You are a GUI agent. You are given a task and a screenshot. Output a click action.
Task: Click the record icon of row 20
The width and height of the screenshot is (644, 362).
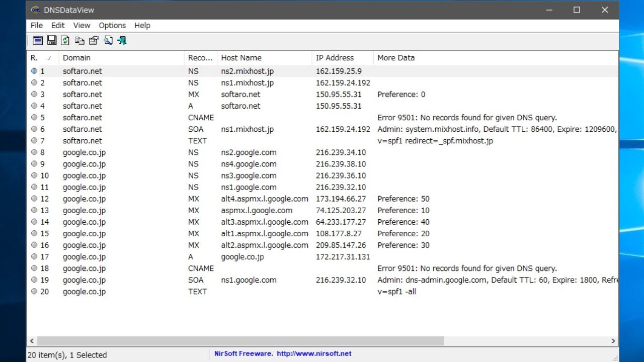click(34, 292)
